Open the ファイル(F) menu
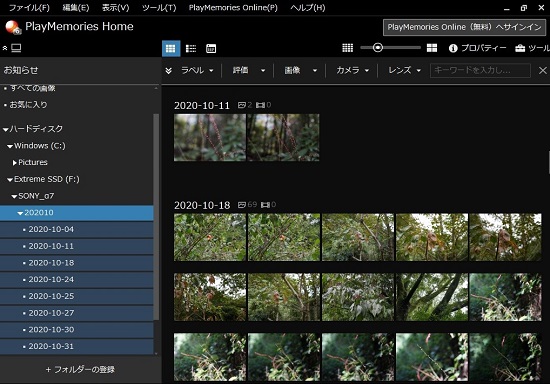This screenshot has height=384, width=550. (29, 8)
